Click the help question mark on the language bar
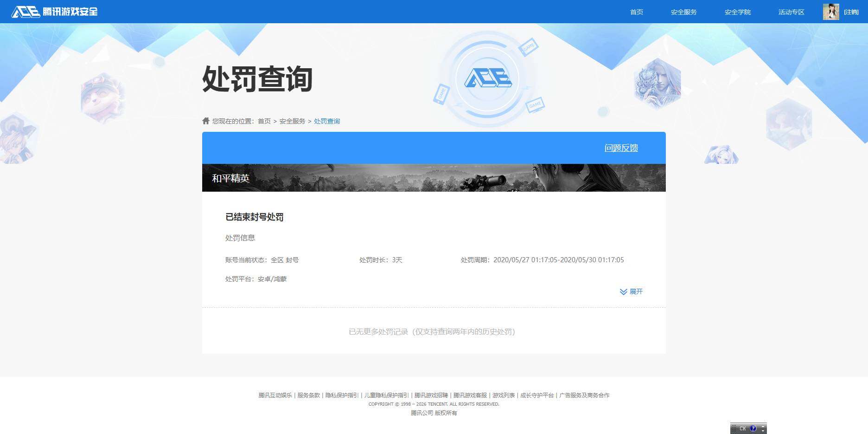 pyautogui.click(x=754, y=428)
